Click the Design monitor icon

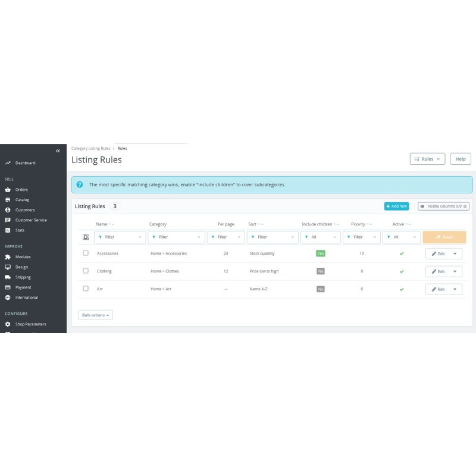pos(8,267)
